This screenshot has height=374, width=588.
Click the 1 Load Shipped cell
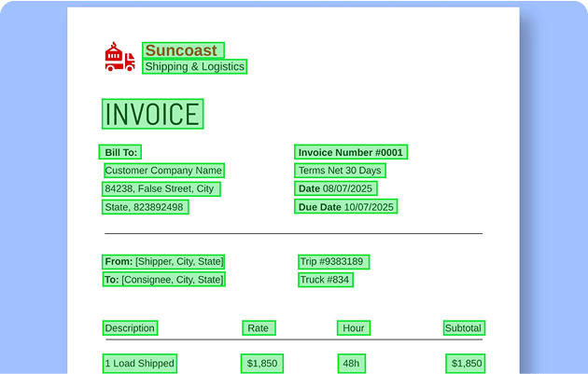pyautogui.click(x=140, y=363)
